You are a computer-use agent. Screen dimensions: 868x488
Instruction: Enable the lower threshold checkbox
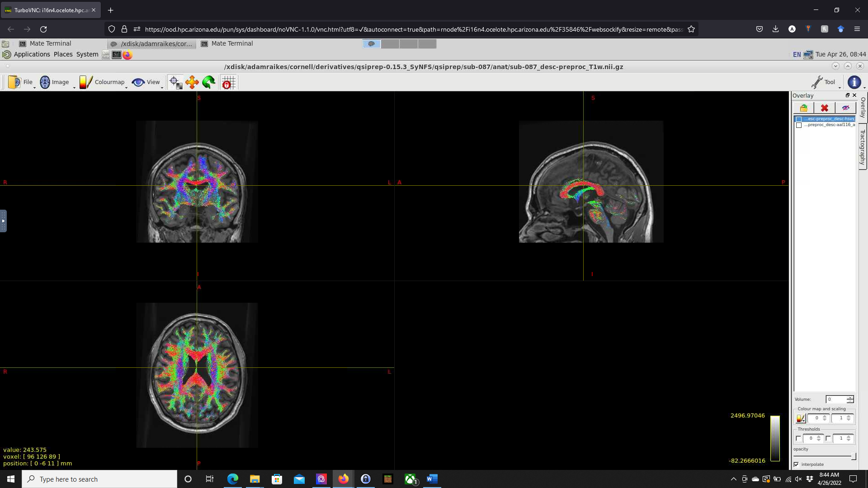[x=797, y=438]
